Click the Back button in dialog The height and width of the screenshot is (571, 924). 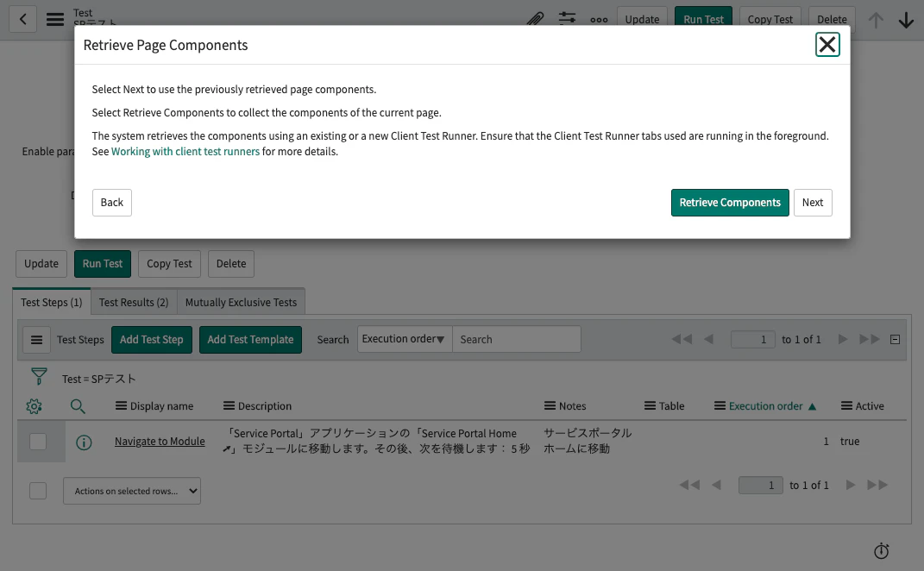click(x=112, y=202)
